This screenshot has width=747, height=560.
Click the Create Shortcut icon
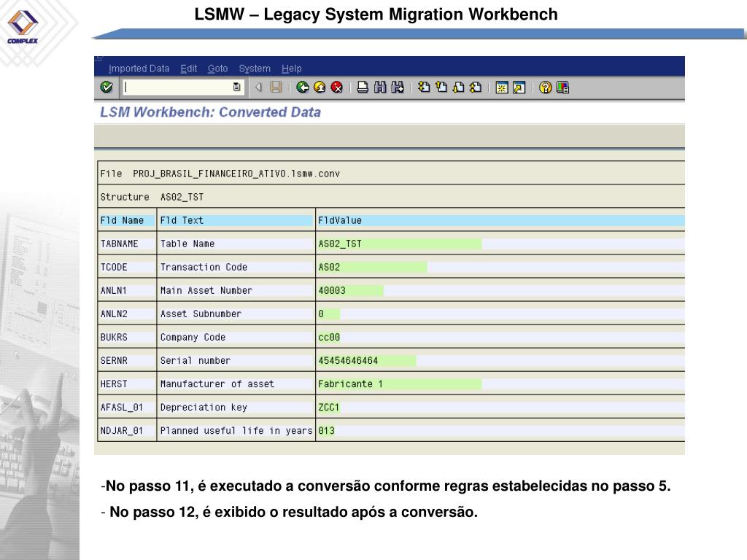519,87
